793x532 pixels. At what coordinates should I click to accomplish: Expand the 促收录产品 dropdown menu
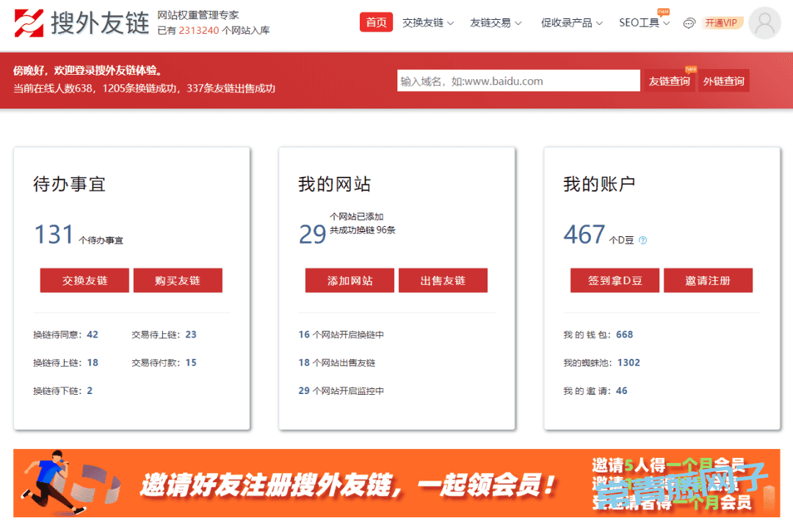pyautogui.click(x=571, y=23)
